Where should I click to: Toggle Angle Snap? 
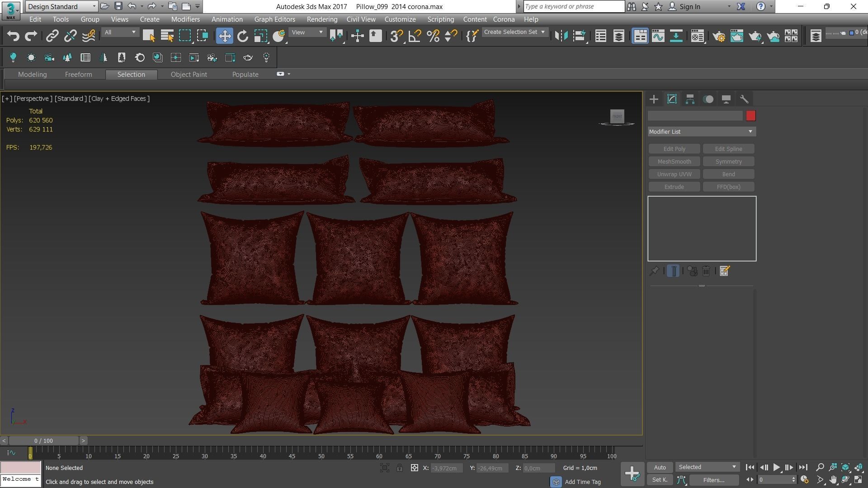(x=415, y=36)
